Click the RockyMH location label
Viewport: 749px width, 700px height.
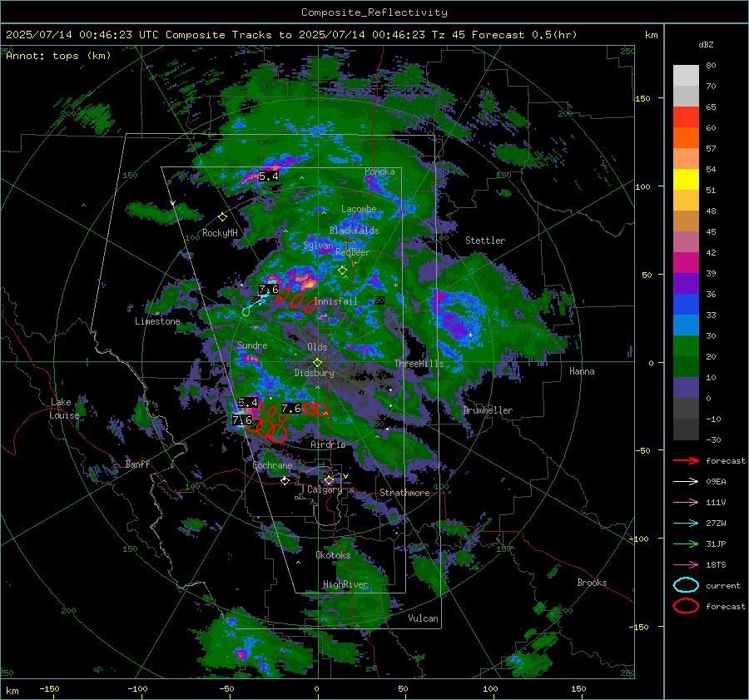tap(220, 233)
